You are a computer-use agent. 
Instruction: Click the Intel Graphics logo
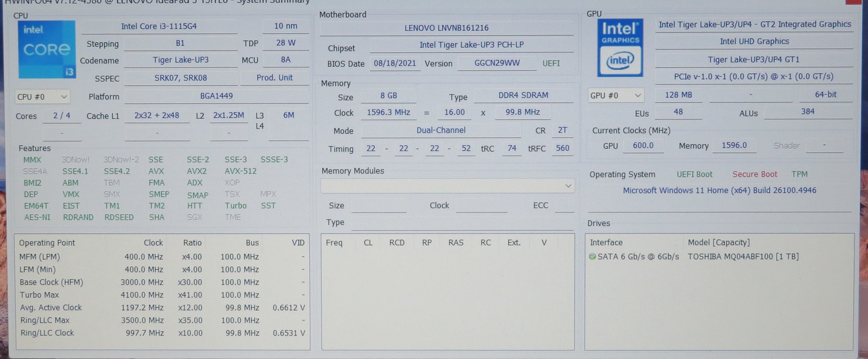click(620, 48)
